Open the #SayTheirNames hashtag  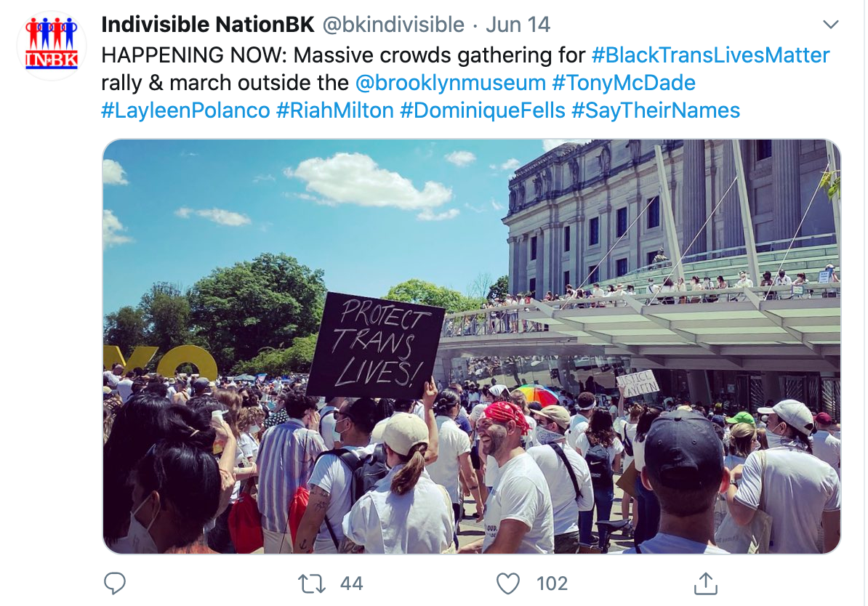(656, 110)
